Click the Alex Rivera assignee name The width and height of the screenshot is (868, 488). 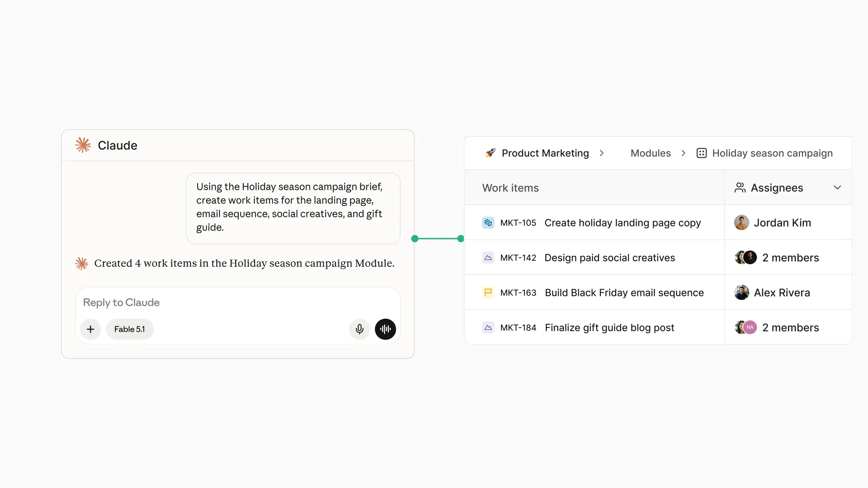(782, 293)
